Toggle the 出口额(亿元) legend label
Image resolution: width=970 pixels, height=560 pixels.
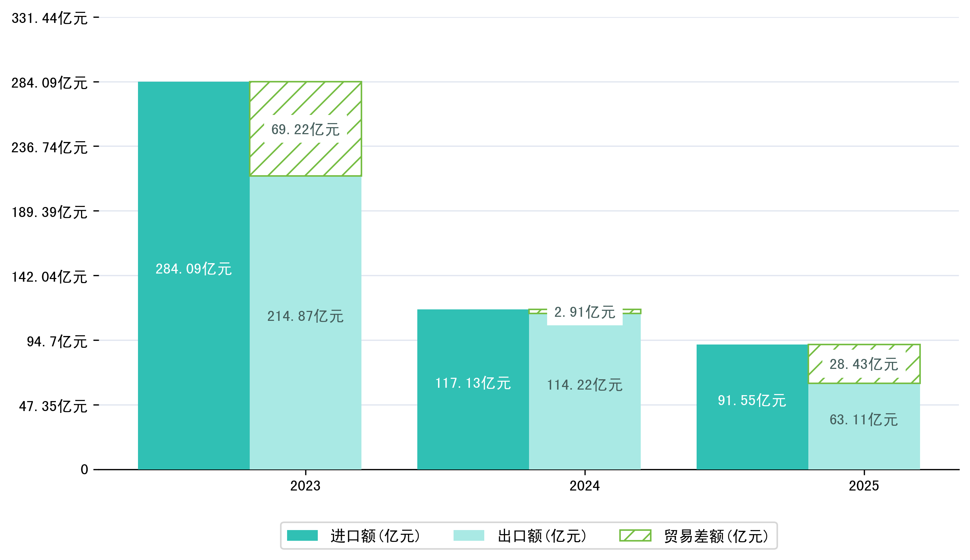pyautogui.click(x=542, y=536)
